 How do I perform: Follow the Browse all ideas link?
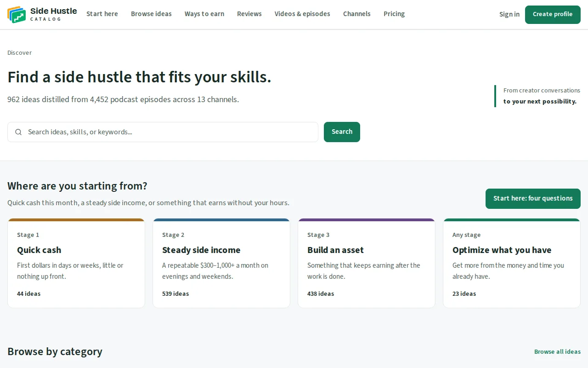(x=557, y=351)
